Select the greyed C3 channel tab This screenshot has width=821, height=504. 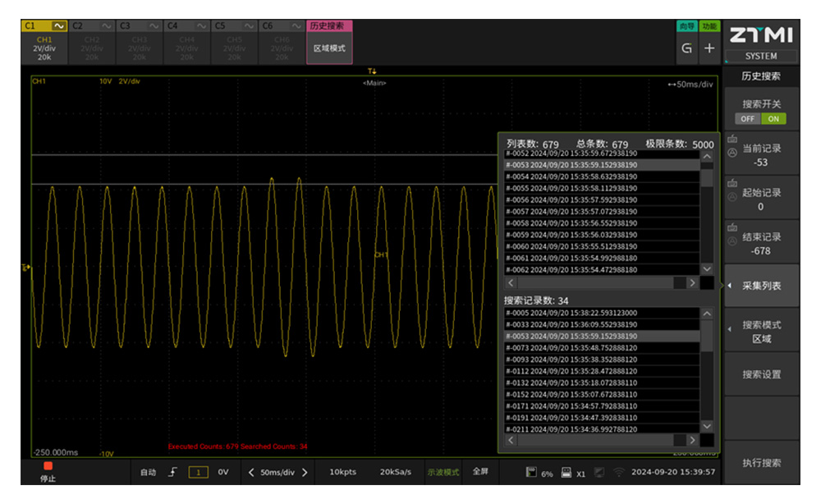pyautogui.click(x=140, y=43)
